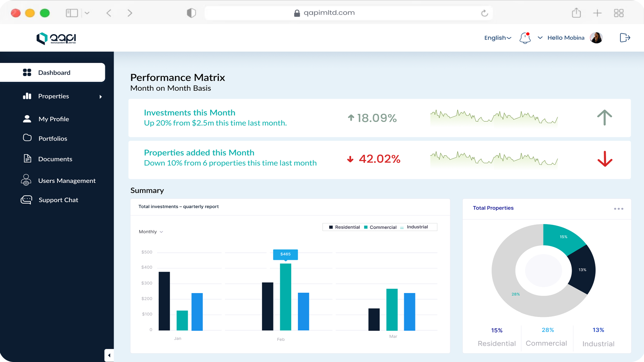The image size is (644, 362).
Task: Click the privacy shield icon
Action: click(x=191, y=13)
